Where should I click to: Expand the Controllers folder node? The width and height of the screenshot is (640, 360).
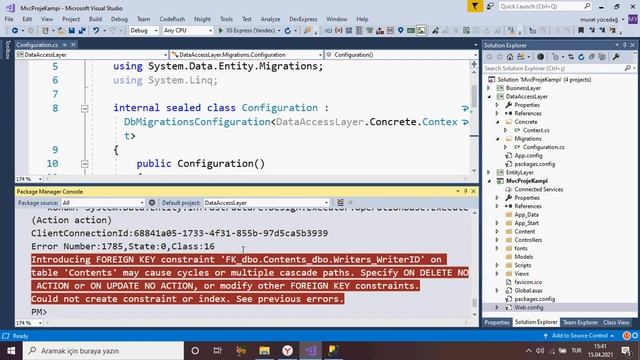coord(498,240)
